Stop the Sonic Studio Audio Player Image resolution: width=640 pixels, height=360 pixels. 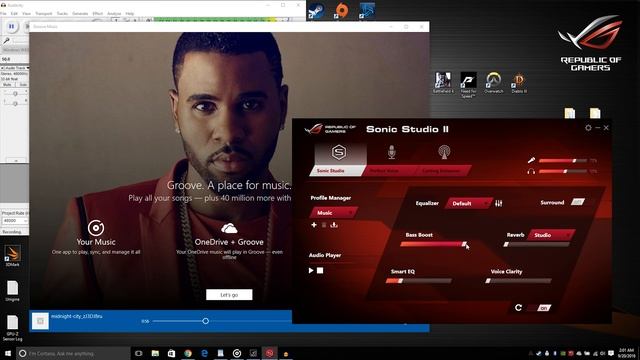click(x=320, y=270)
